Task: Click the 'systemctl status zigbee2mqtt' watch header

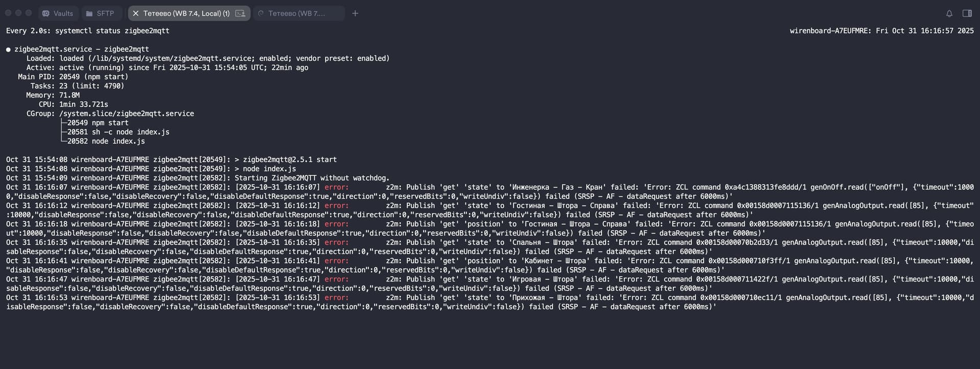Action: coord(112,31)
